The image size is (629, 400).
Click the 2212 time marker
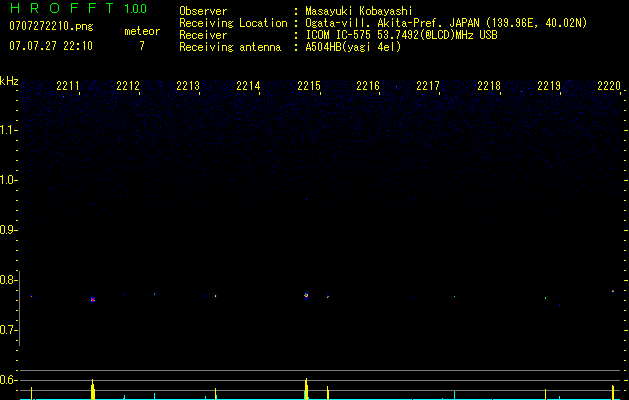point(128,85)
